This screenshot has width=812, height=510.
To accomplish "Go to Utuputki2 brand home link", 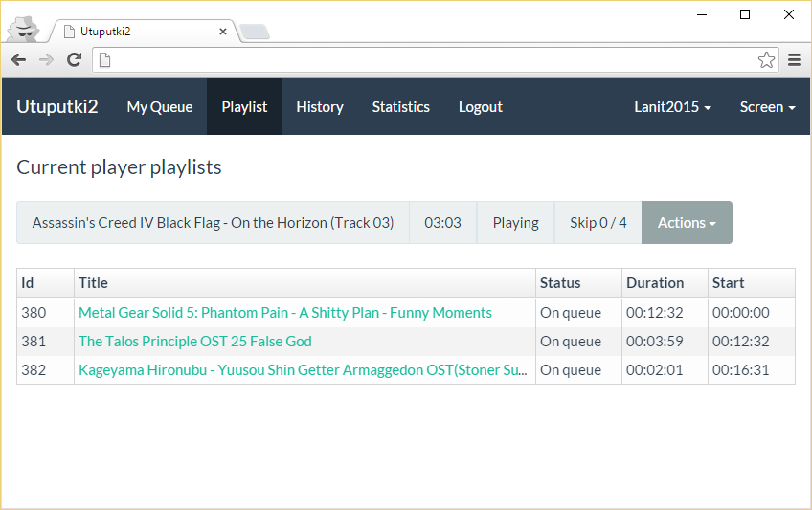I will pyautogui.click(x=56, y=106).
